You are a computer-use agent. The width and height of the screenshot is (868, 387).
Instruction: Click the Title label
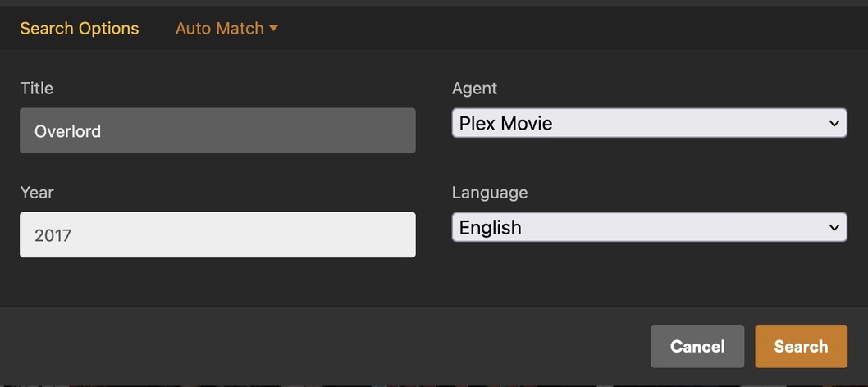pos(37,89)
